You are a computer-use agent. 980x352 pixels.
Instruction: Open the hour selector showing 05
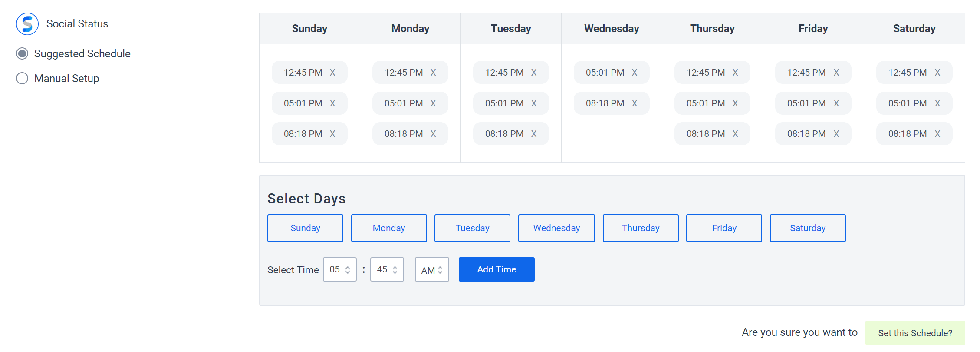click(340, 269)
